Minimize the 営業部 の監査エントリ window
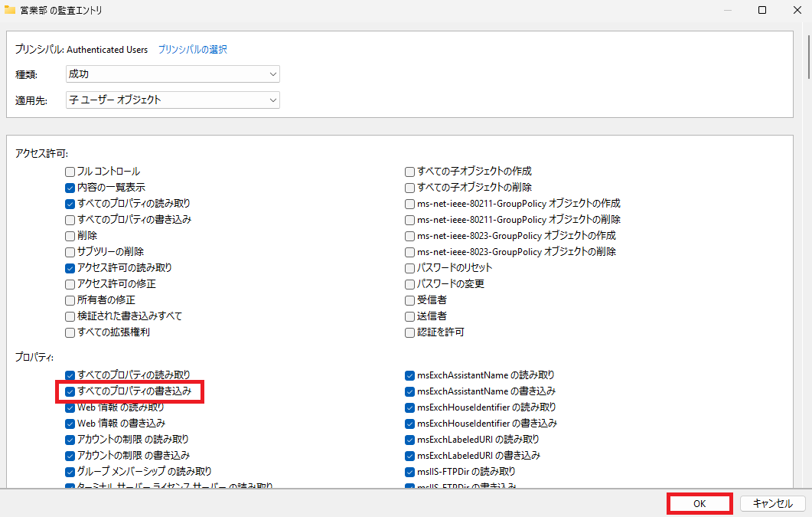 (728, 10)
